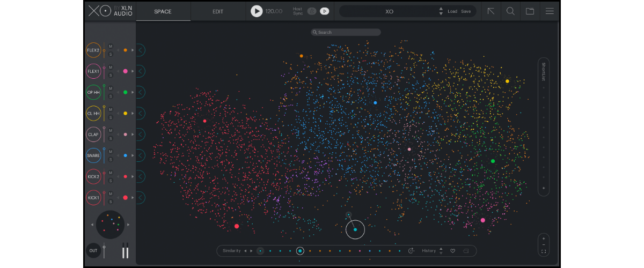Screen dimensions: 644x268
Task: Click the Save preset button
Action: [x=466, y=11]
